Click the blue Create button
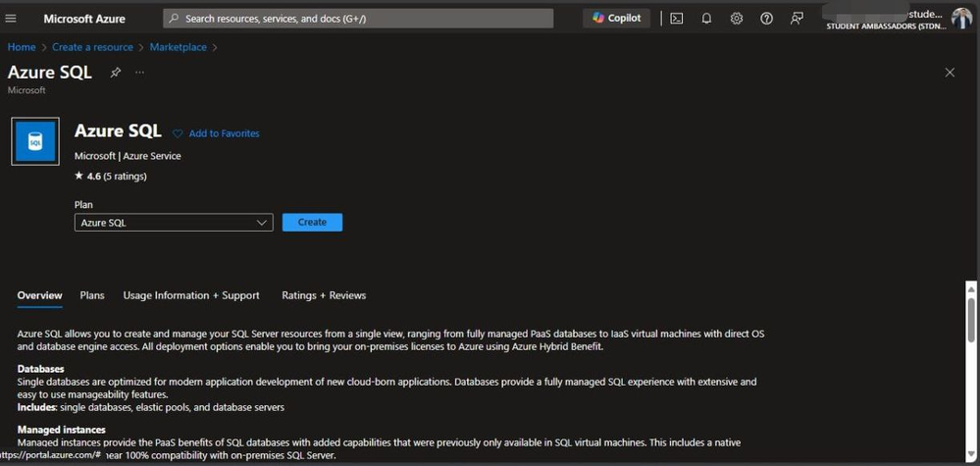The height and width of the screenshot is (466, 980). pos(312,223)
